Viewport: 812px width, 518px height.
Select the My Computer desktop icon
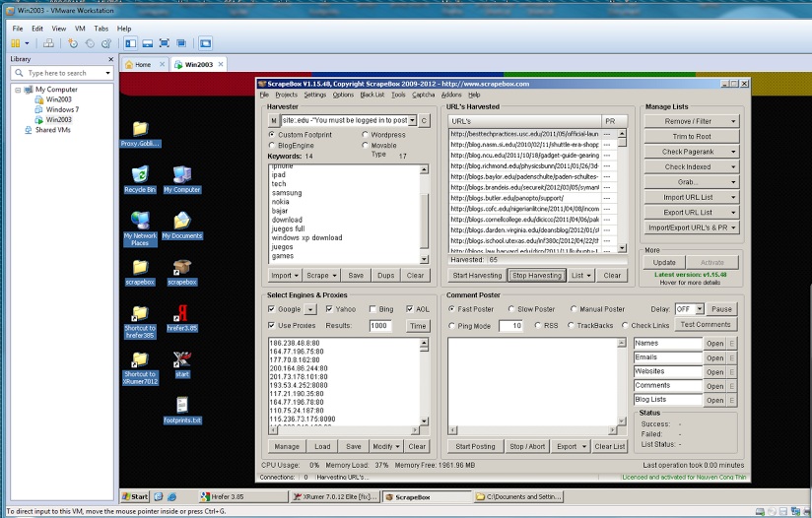(181, 179)
